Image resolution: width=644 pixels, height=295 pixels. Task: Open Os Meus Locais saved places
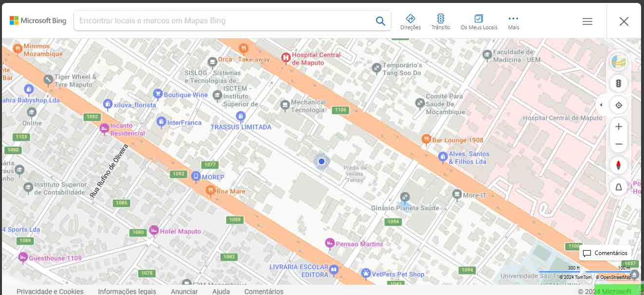coord(479,21)
